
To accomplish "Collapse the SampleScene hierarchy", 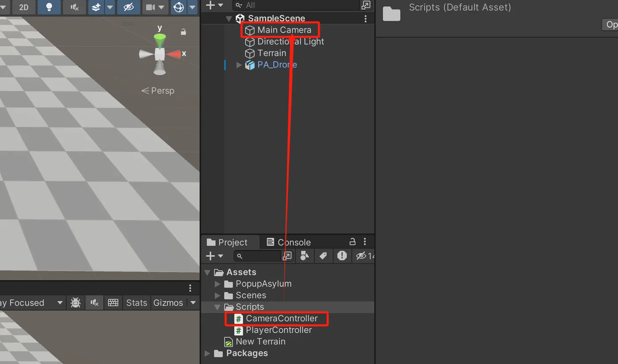I will click(x=229, y=19).
